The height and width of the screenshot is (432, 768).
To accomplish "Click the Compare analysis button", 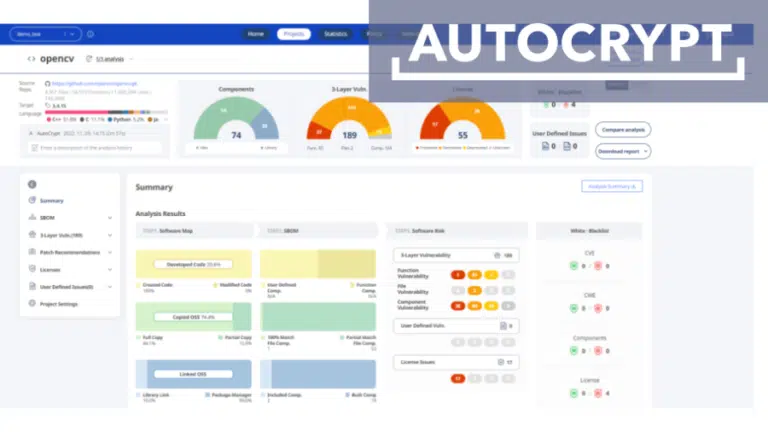I will tap(622, 129).
